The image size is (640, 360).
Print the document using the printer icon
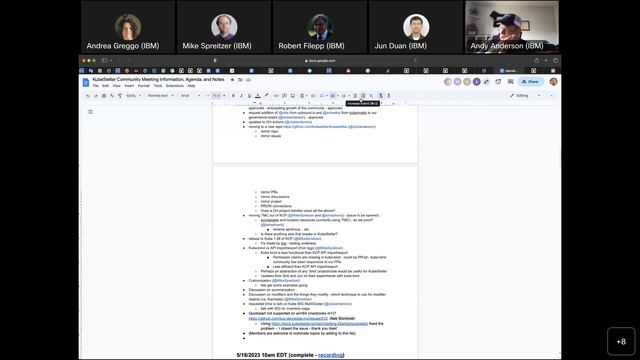[x=104, y=96]
